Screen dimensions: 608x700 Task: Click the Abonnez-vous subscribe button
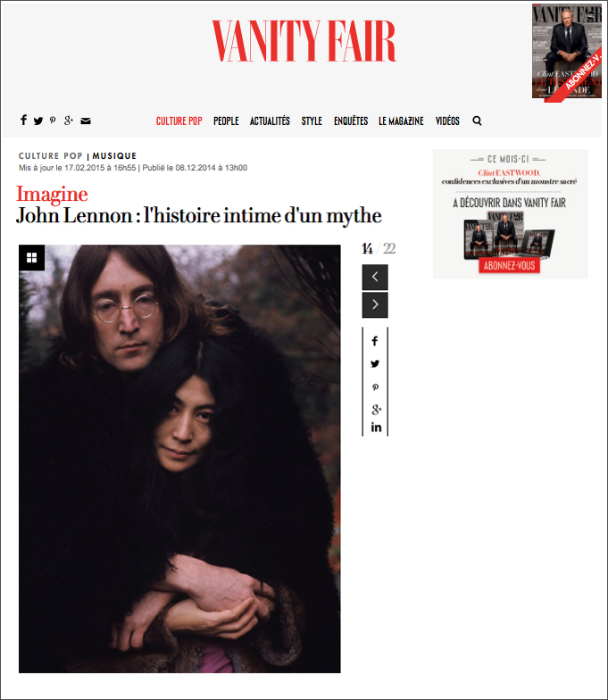(509, 266)
